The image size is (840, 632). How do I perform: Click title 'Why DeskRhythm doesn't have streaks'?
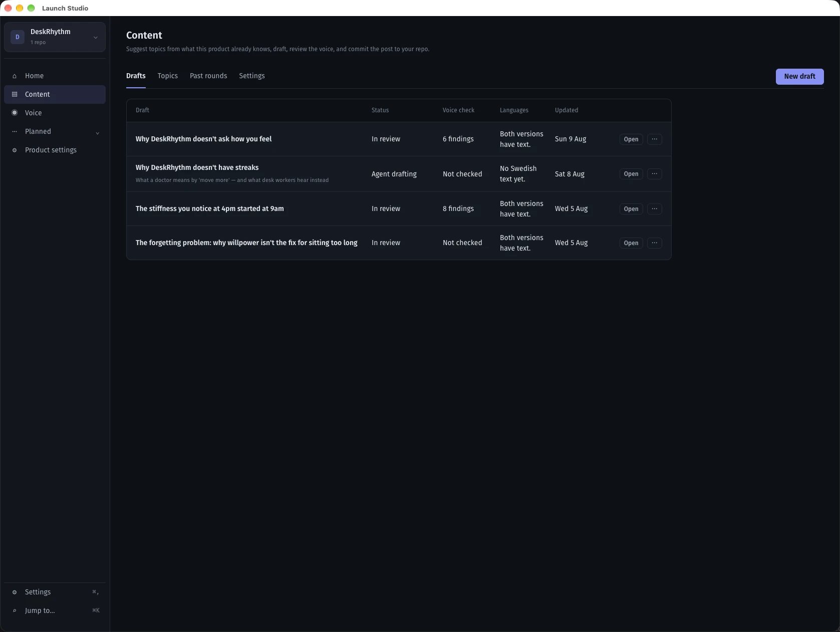coord(197,167)
